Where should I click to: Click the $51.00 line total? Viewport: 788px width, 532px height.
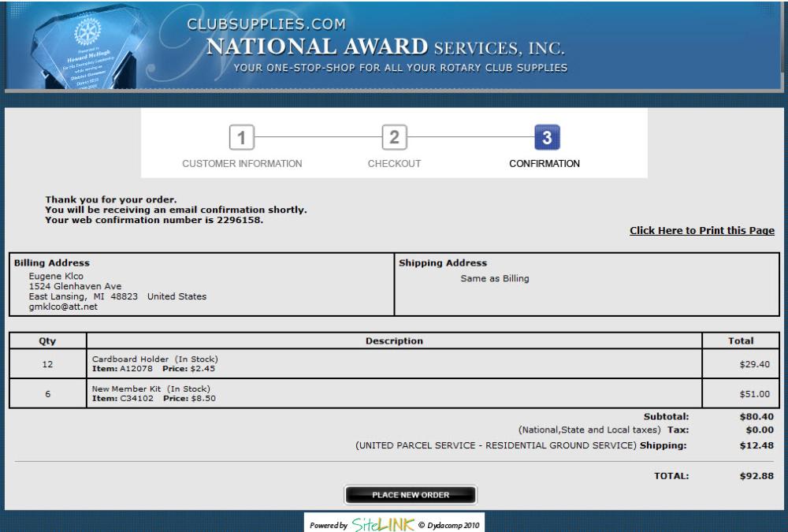pyautogui.click(x=754, y=394)
